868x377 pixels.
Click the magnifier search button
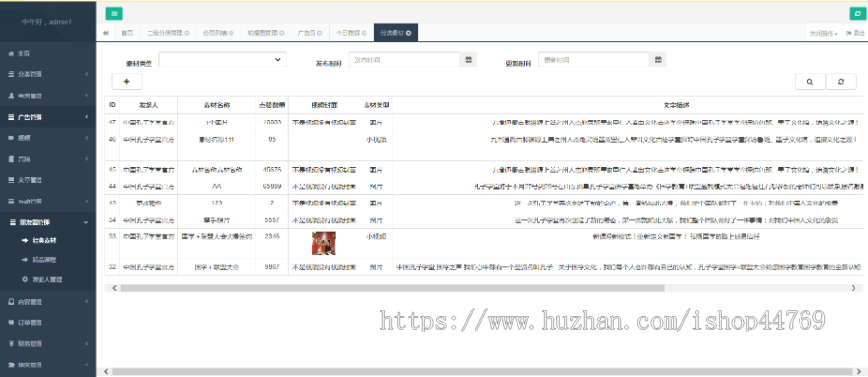810,81
